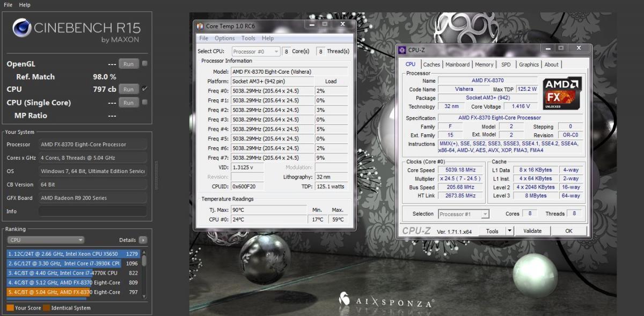Viewport: 644px width, 316px height.
Task: Click the Your Score orange swatch
Action: tap(10, 308)
